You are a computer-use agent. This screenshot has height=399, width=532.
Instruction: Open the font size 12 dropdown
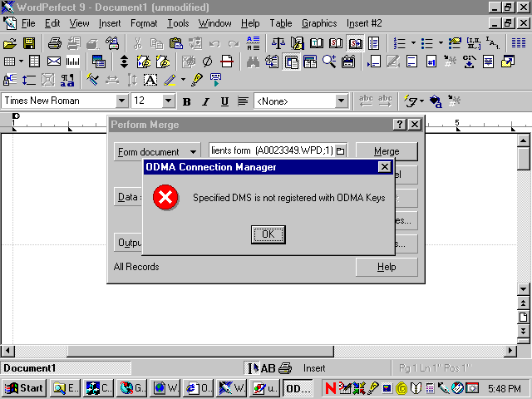[168, 101]
